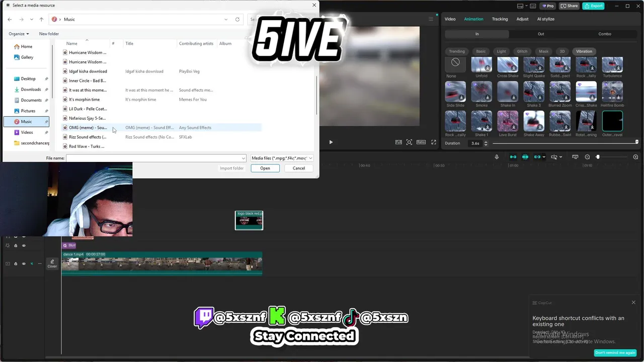
Task: Select the Out animation tab
Action: [x=541, y=34]
